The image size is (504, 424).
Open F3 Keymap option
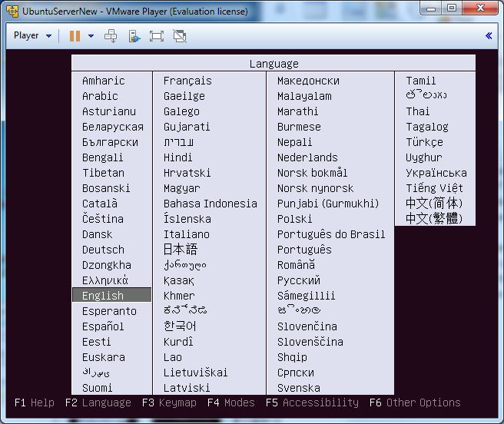pos(168,402)
